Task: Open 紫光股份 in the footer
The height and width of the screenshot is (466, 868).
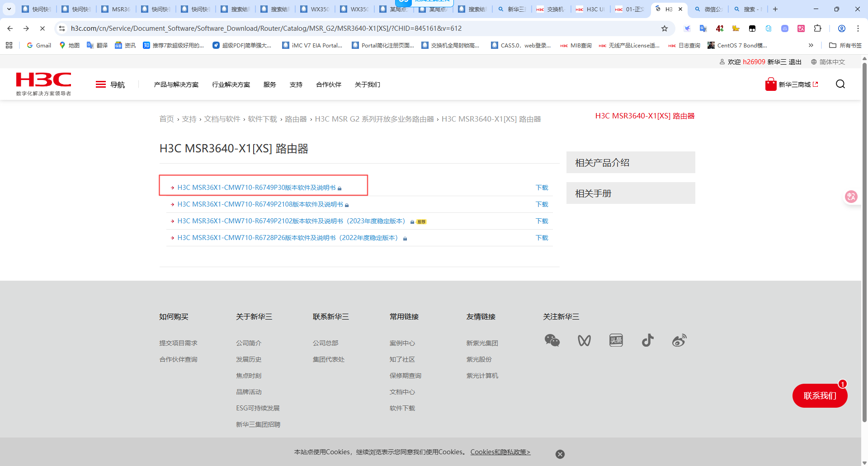Action: (x=479, y=359)
